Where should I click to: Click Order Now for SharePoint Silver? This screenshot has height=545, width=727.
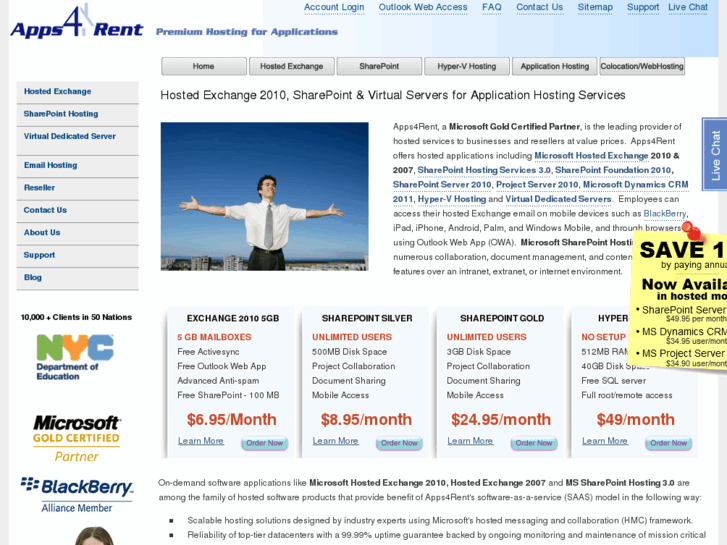(399, 443)
